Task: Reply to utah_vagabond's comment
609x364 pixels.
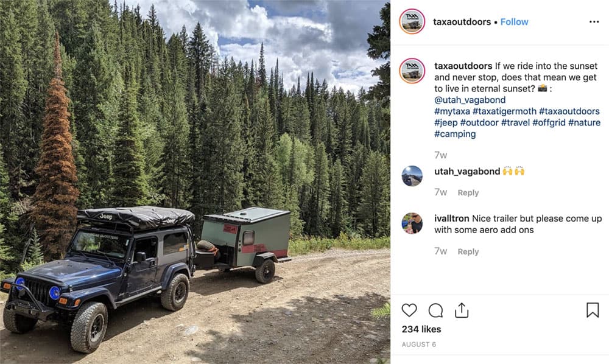Action: coord(468,192)
